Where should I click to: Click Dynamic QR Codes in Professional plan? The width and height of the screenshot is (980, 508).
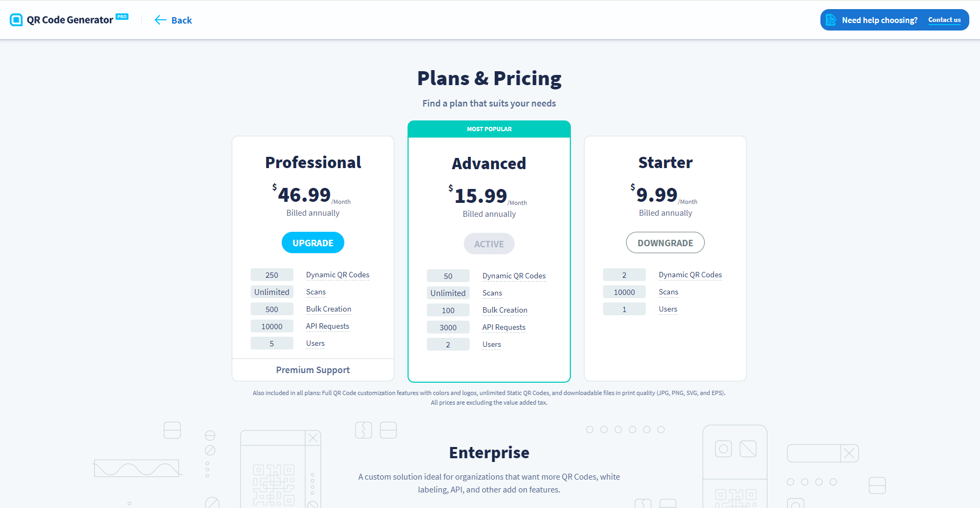(x=337, y=275)
